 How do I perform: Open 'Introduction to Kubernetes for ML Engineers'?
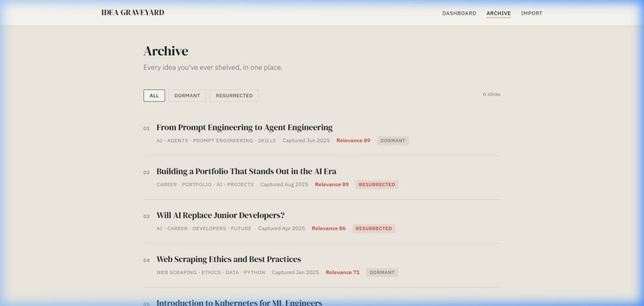pos(239,303)
